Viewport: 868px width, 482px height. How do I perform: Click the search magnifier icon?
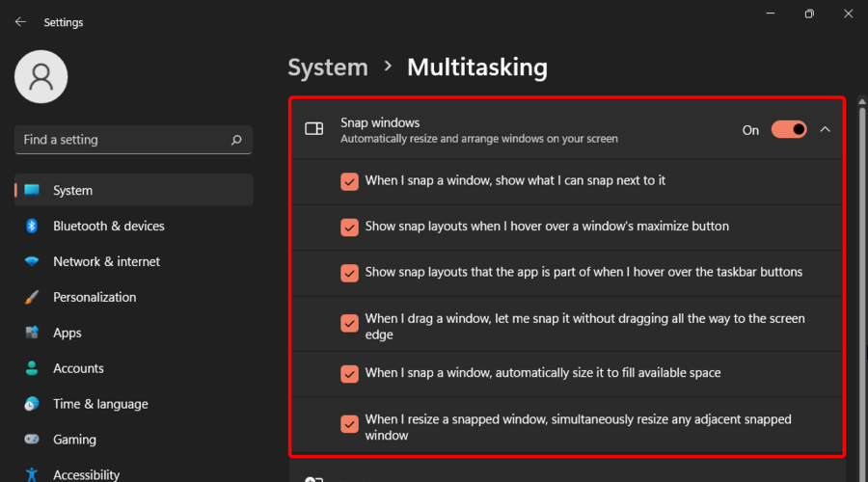pos(236,140)
